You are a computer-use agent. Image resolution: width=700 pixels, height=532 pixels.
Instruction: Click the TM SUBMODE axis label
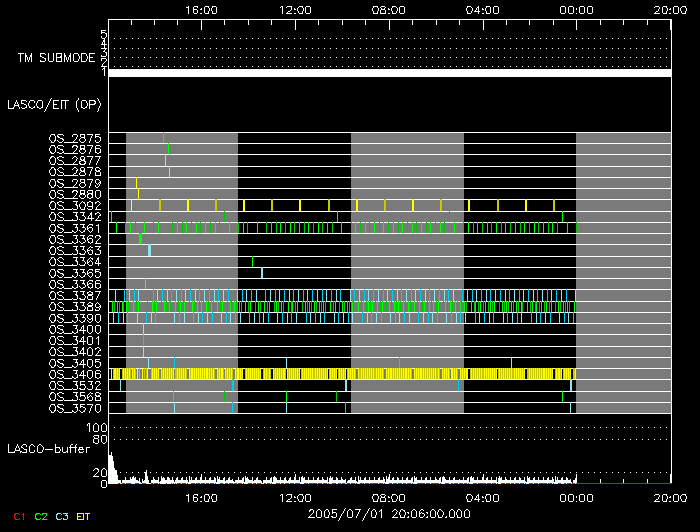[56, 58]
